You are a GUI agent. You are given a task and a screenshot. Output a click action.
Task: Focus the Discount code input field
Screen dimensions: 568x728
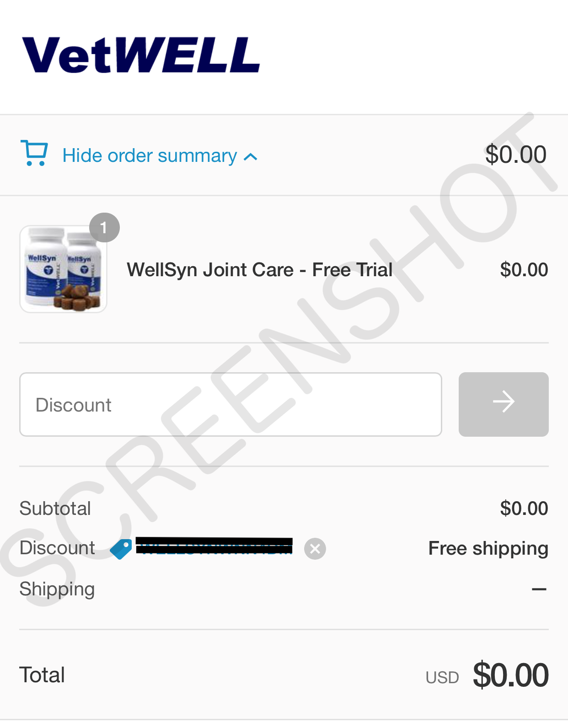click(230, 404)
